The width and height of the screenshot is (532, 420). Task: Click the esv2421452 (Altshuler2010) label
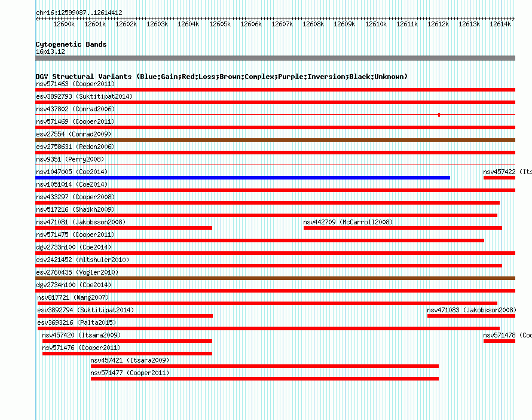click(82, 260)
